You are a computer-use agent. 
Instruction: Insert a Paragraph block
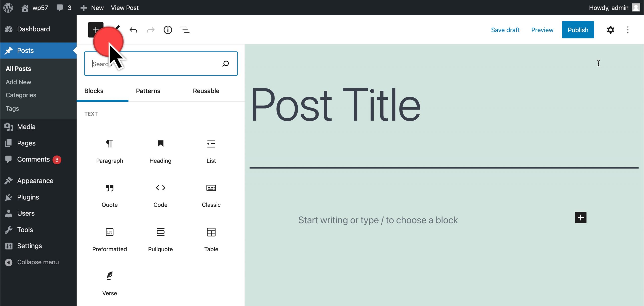109,151
